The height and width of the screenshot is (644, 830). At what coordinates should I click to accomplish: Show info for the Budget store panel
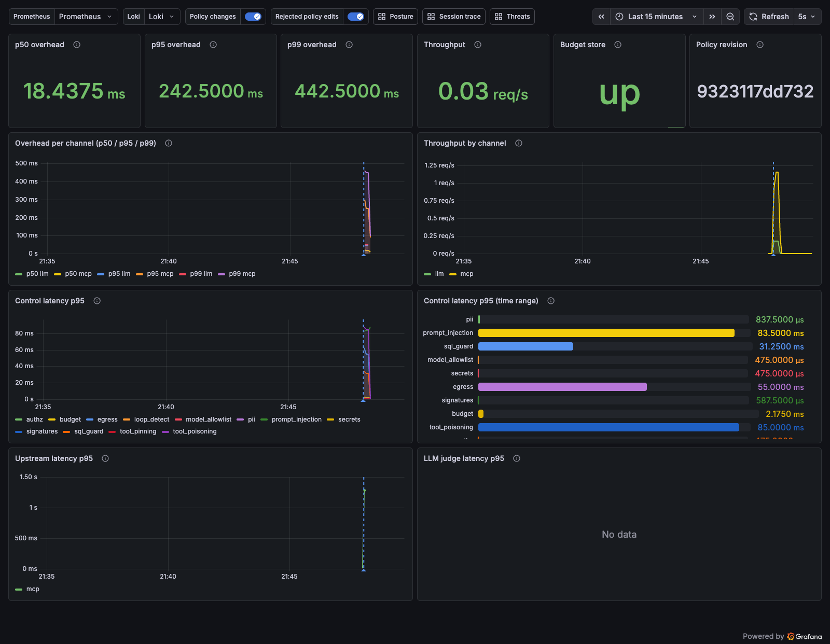(618, 45)
